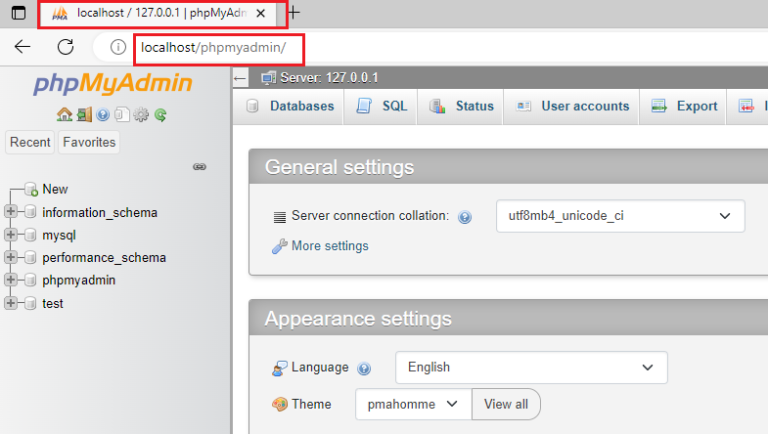Open Server connection collation dropdown
This screenshot has width=768, height=434.
[620, 216]
